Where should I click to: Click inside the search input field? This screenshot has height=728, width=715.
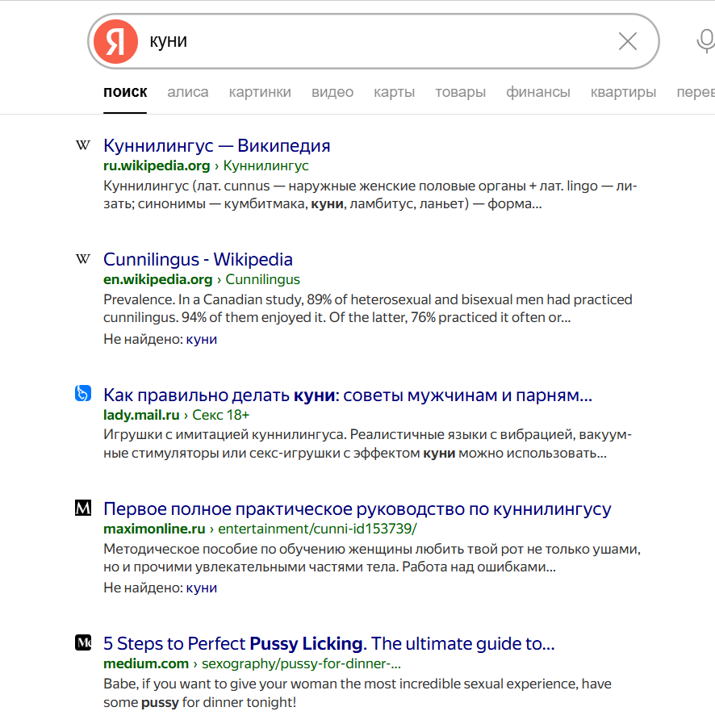[371, 41]
